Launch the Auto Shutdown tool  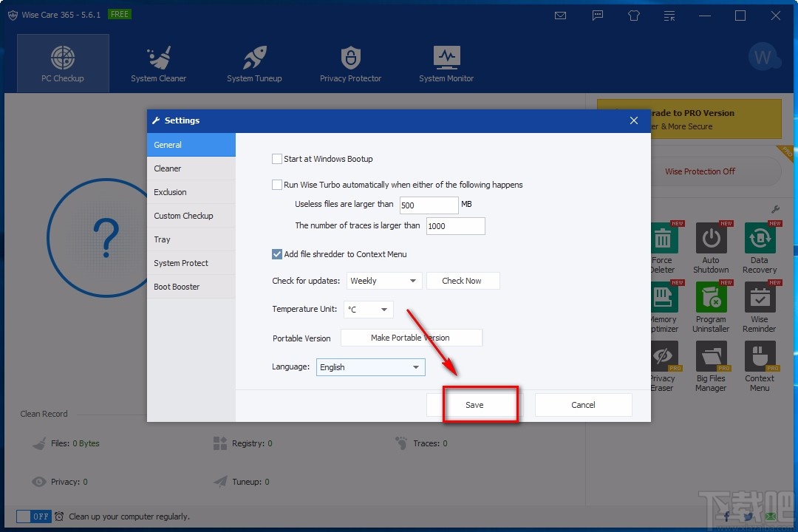coord(711,248)
